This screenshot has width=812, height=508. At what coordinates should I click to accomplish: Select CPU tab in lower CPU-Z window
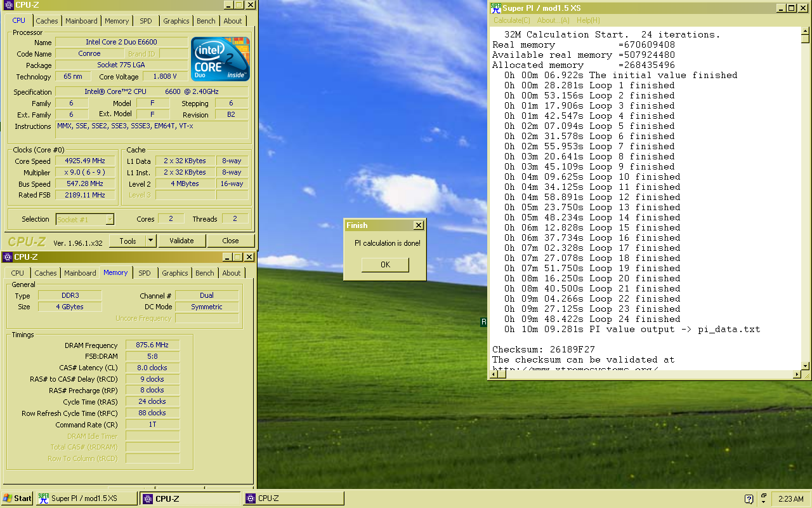tap(18, 273)
